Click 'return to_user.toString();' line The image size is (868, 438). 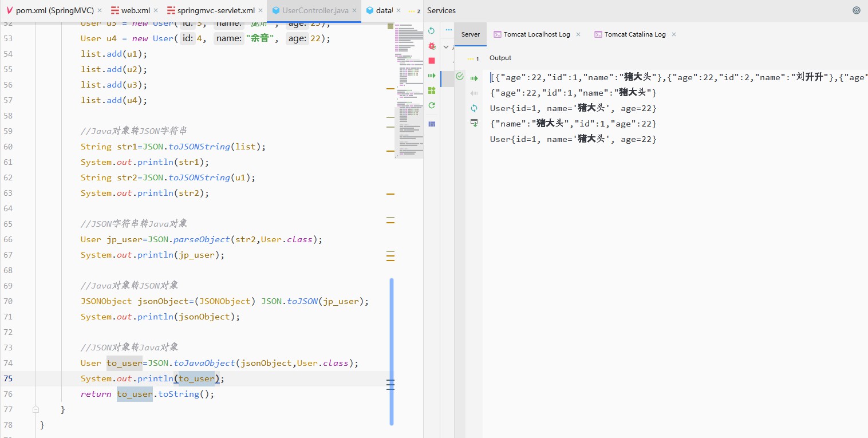[147, 394]
